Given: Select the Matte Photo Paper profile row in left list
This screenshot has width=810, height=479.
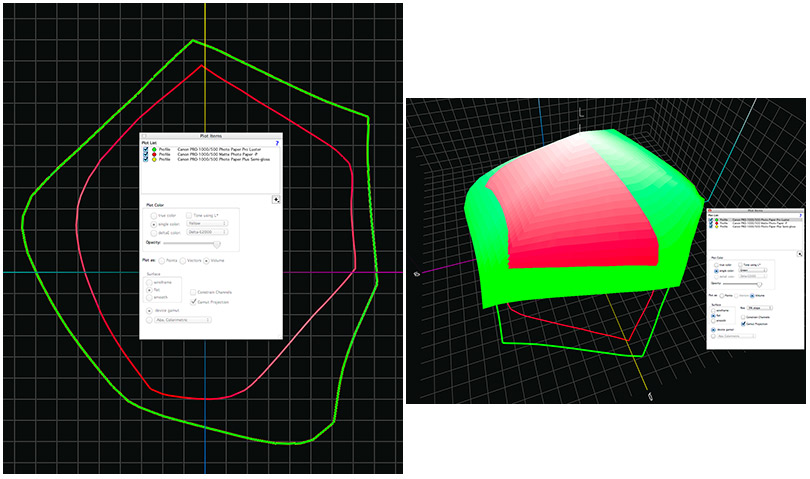Looking at the screenshot, I should coord(215,154).
